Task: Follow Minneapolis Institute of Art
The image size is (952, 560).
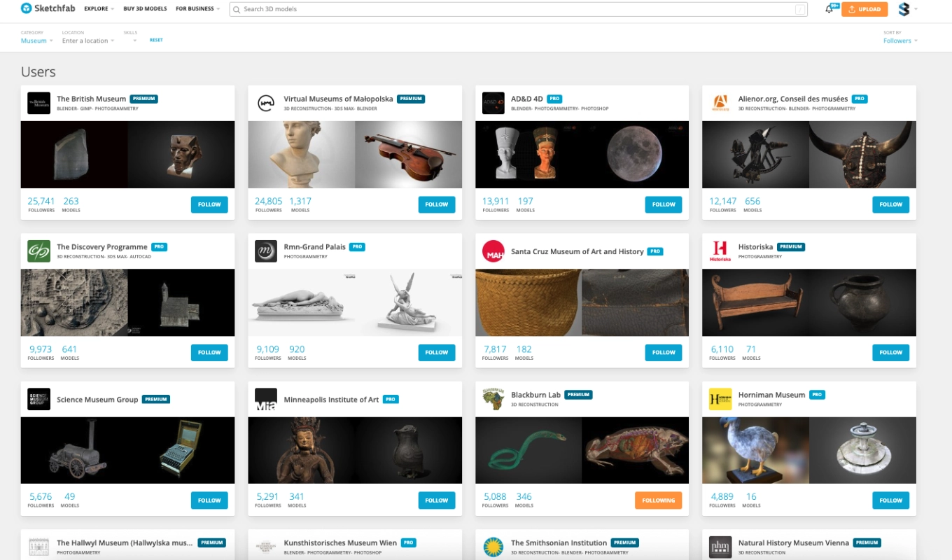Action: coord(437,500)
